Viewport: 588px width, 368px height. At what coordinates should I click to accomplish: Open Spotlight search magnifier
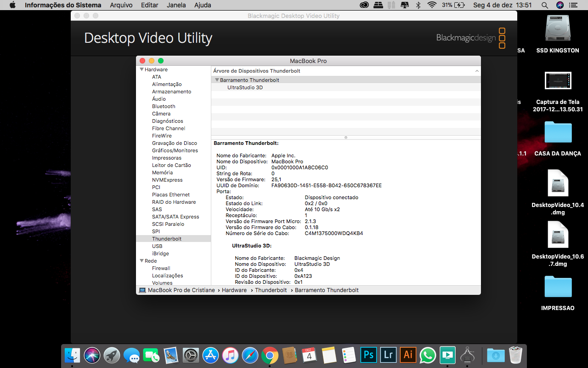545,5
